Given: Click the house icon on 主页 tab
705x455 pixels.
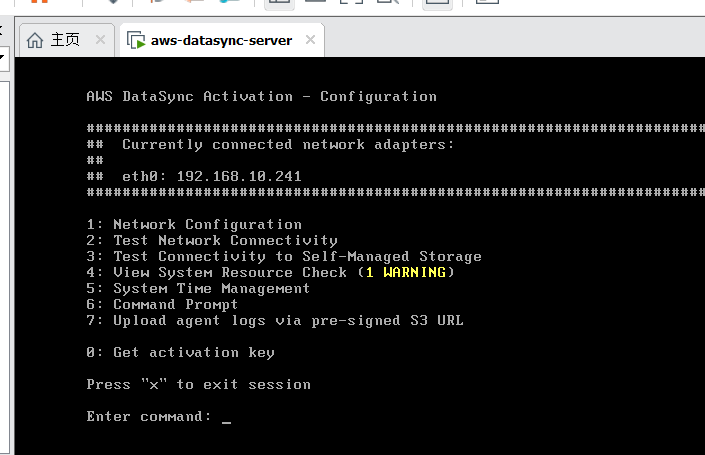Looking at the screenshot, I should [35, 40].
